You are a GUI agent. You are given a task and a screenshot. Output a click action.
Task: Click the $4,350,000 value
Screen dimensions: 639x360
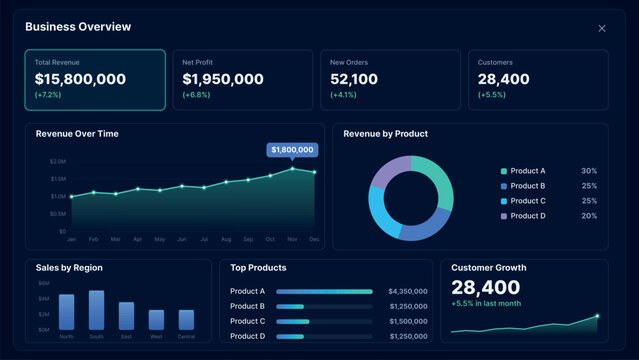click(408, 292)
